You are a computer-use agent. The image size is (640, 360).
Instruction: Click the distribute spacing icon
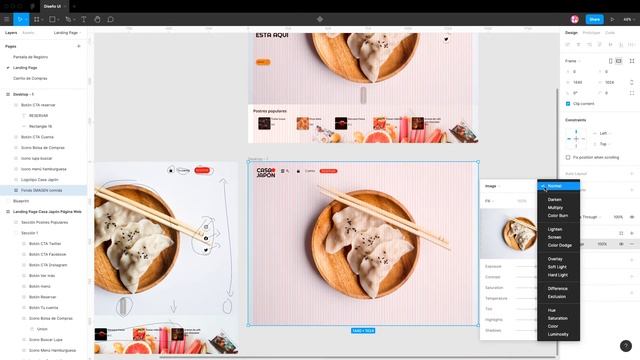point(632,44)
